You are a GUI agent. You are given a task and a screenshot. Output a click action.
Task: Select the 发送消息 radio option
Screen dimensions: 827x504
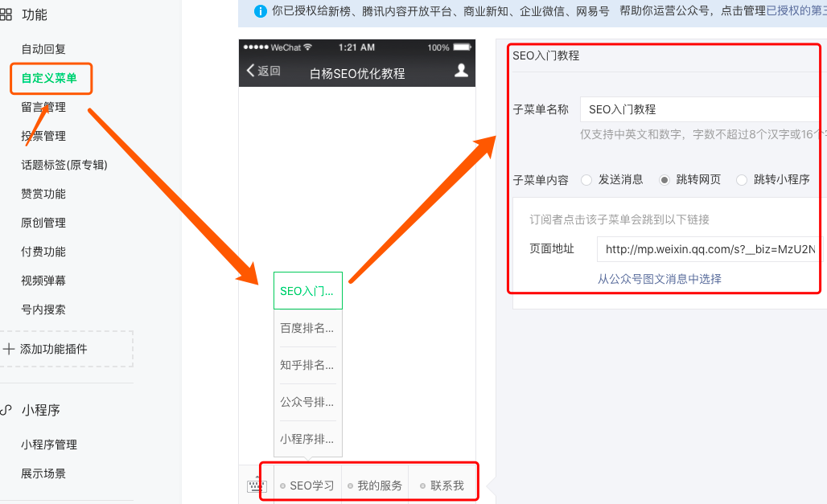(x=586, y=180)
